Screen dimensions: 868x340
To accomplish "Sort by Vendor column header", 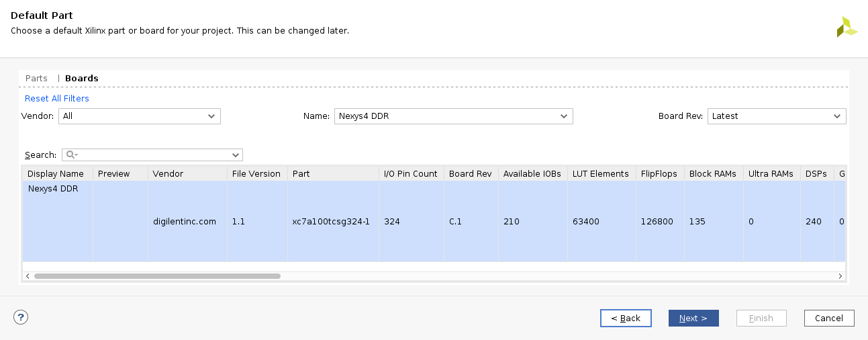I will [187, 173].
